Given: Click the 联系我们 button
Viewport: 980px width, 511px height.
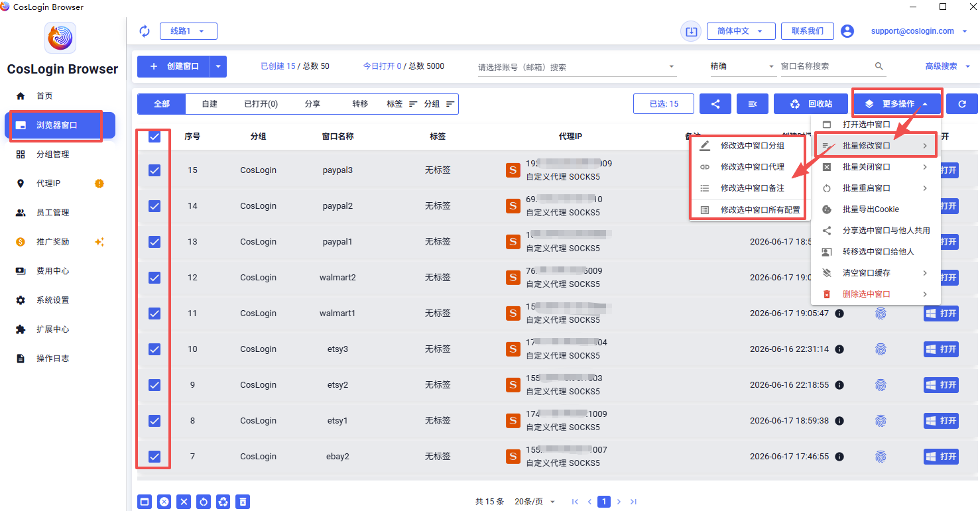Looking at the screenshot, I should [x=807, y=31].
